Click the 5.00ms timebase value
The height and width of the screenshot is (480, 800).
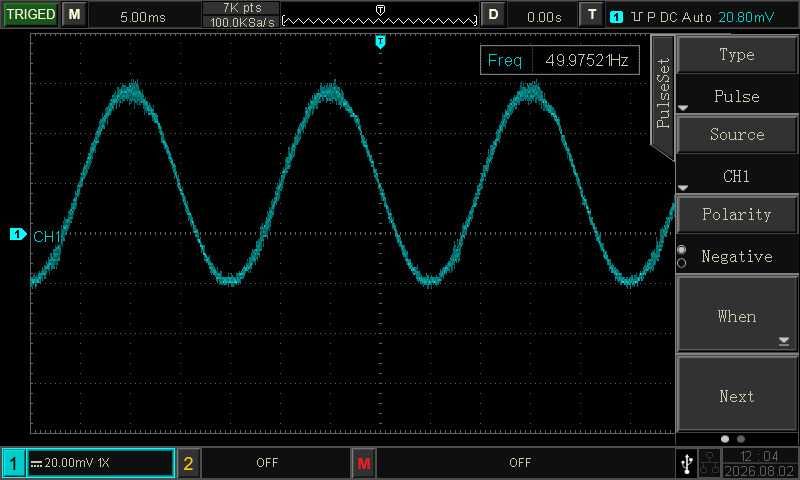click(x=143, y=17)
